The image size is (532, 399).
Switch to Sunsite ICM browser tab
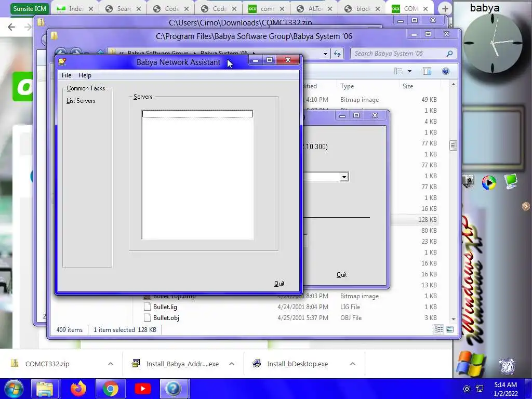[30, 8]
